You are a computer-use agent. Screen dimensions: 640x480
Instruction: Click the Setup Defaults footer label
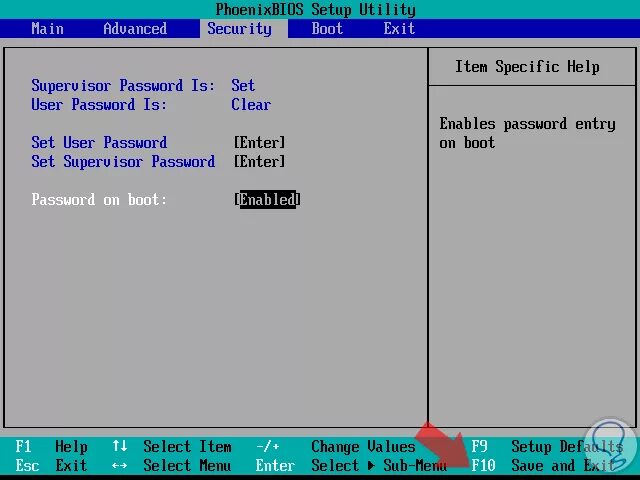pos(567,447)
